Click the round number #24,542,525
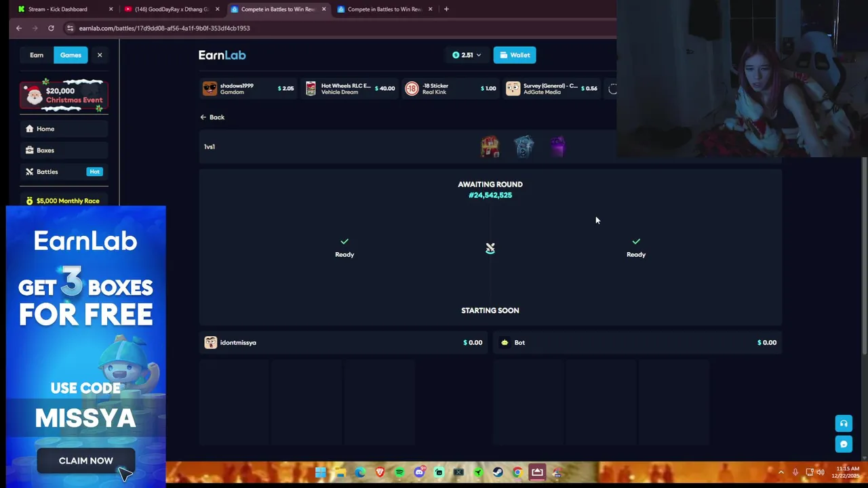Image resolution: width=868 pixels, height=488 pixels. [x=490, y=195]
